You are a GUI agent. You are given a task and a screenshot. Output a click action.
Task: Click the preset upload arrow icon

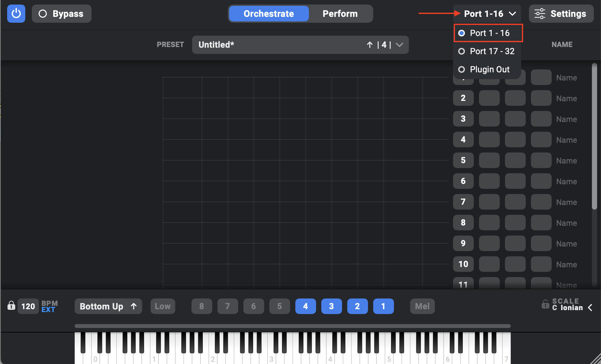370,45
